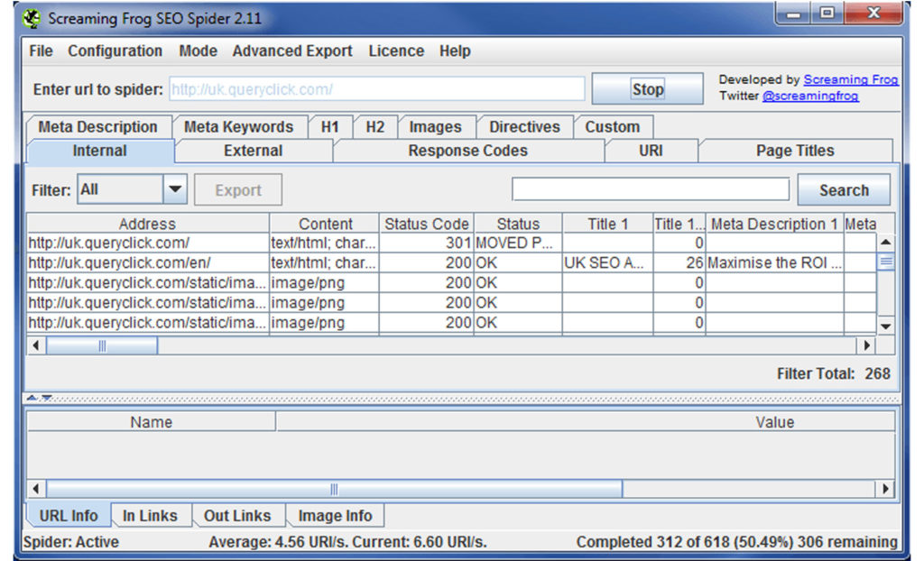Click the UK SEO A... title cell
The width and height of the screenshot is (924, 561).
(607, 262)
